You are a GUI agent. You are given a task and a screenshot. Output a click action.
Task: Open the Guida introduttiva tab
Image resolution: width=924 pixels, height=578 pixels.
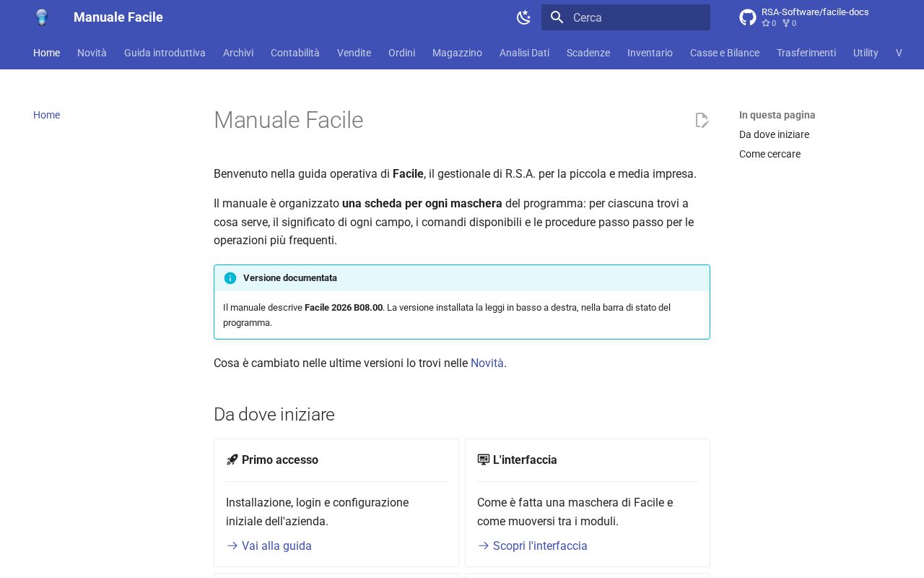[x=165, y=53]
